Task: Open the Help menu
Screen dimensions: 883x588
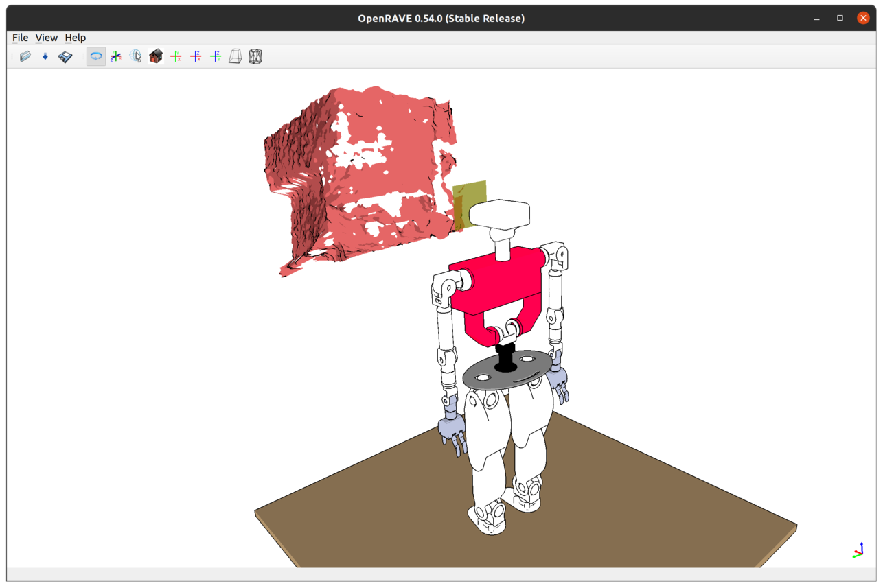Action: pos(76,38)
